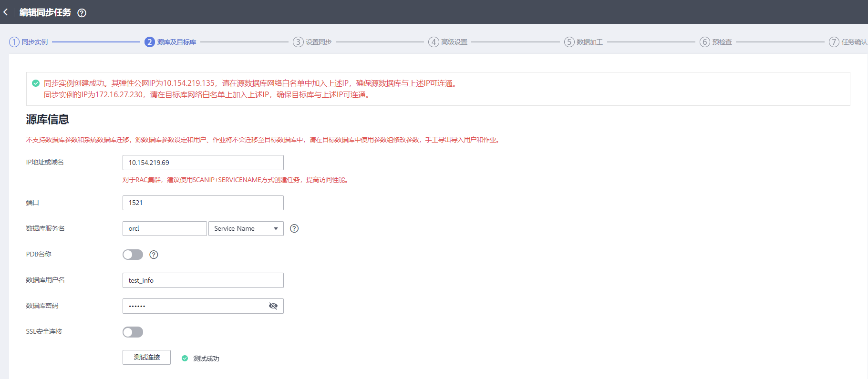The image size is (868, 379).
Task: Jump to 预检查 step
Action: coord(722,42)
